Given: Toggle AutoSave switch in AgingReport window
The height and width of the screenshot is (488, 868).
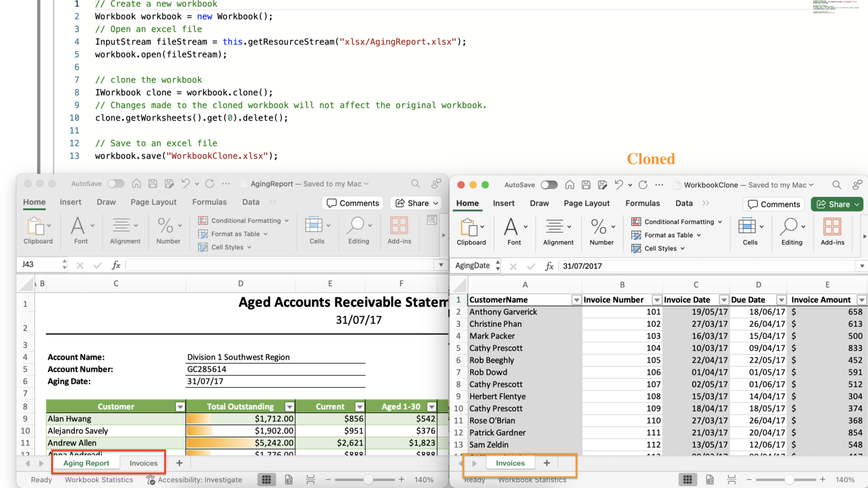Looking at the screenshot, I should [x=116, y=184].
